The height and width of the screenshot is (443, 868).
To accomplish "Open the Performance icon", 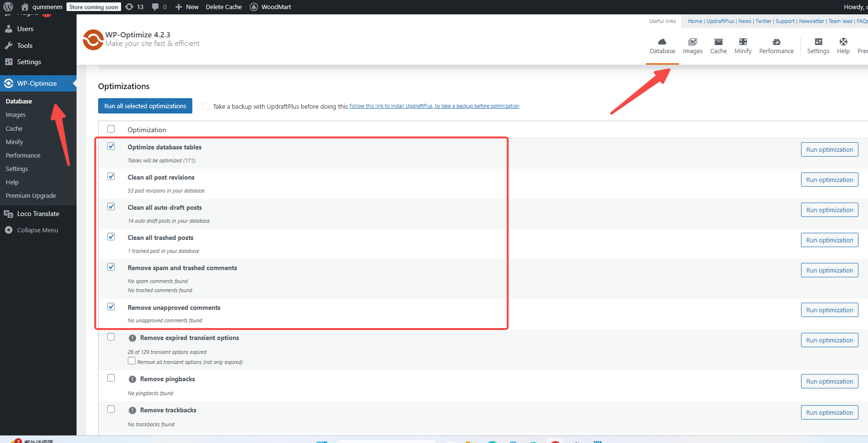I will [x=776, y=45].
